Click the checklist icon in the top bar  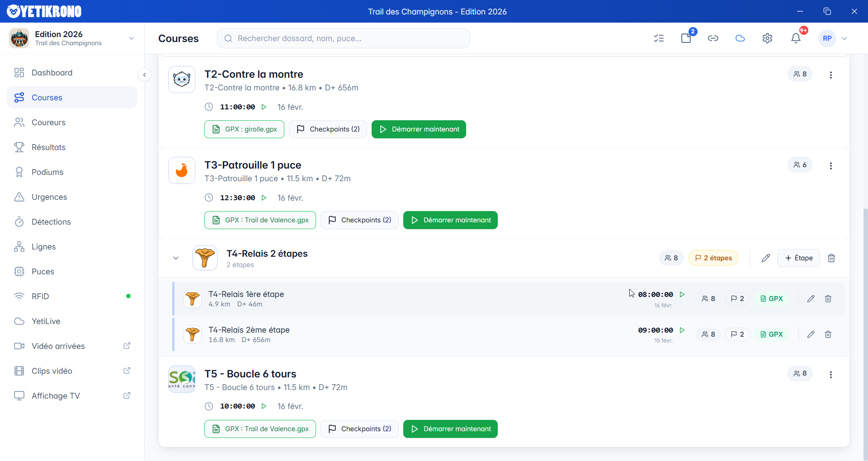coord(659,38)
